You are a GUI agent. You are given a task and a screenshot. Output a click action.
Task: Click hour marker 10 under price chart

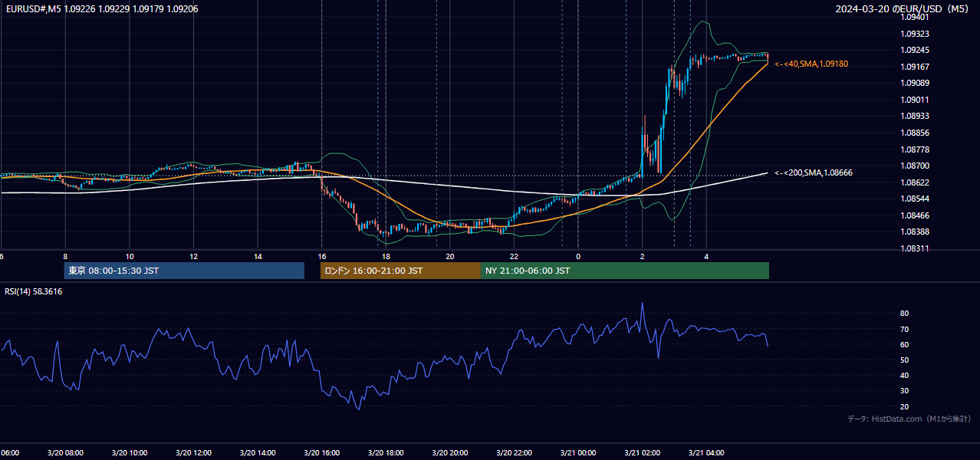pos(130,256)
